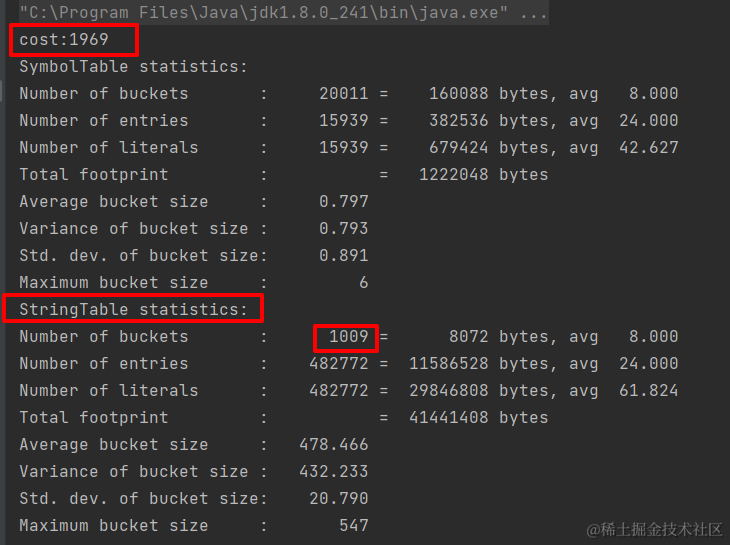
Task: Click the literals size 679424
Action: (458, 148)
